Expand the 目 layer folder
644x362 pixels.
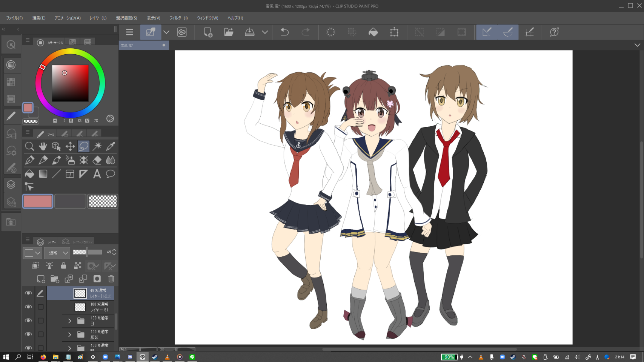[70, 321]
